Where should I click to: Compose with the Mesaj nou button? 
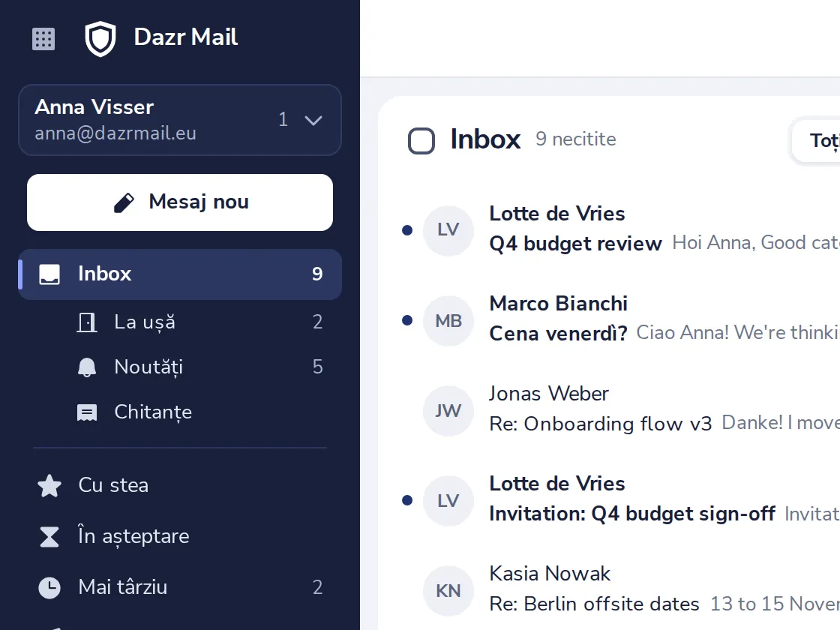point(180,202)
